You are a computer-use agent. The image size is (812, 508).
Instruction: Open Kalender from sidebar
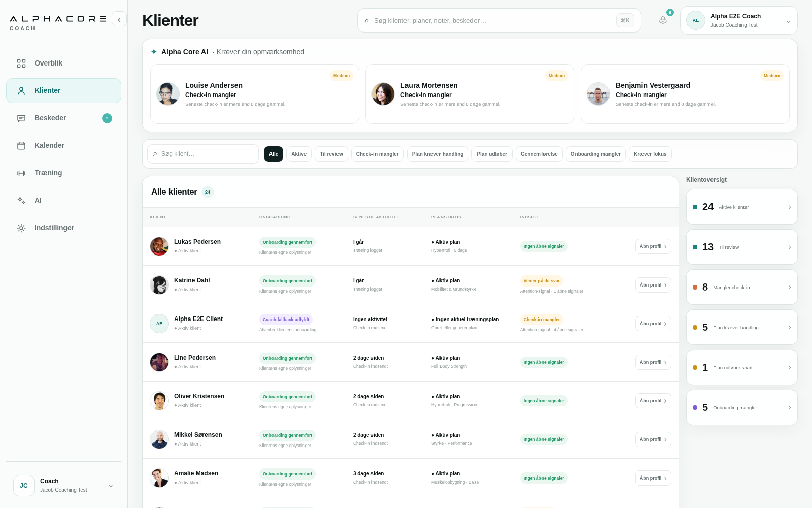pyautogui.click(x=63, y=146)
